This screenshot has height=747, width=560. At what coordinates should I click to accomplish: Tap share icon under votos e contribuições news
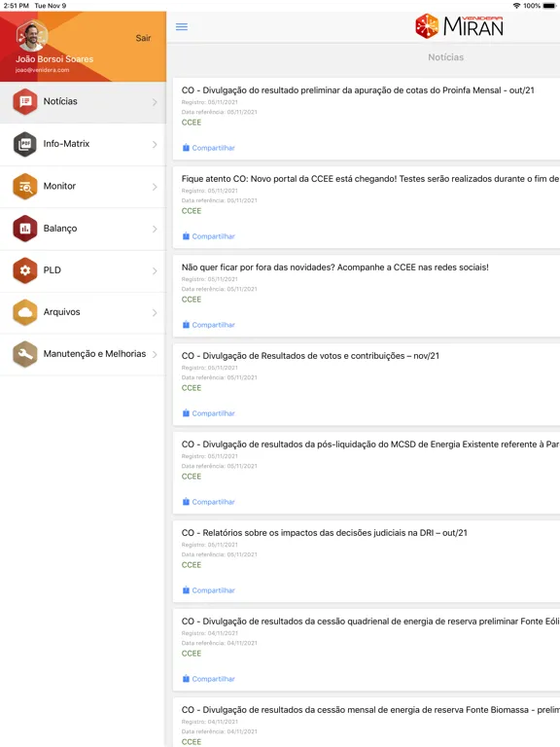point(187,413)
